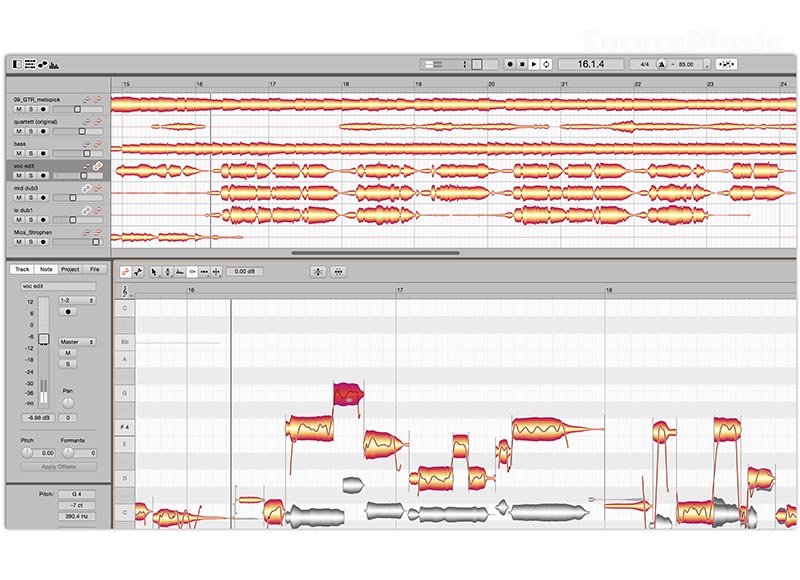Viewport: 800px width, 580px height.
Task: Adjust the voc edit inspector volume fader
Action: (44, 339)
